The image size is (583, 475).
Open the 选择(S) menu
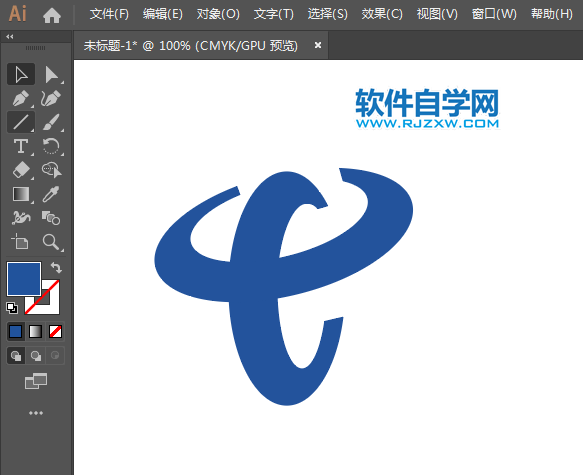(x=328, y=14)
